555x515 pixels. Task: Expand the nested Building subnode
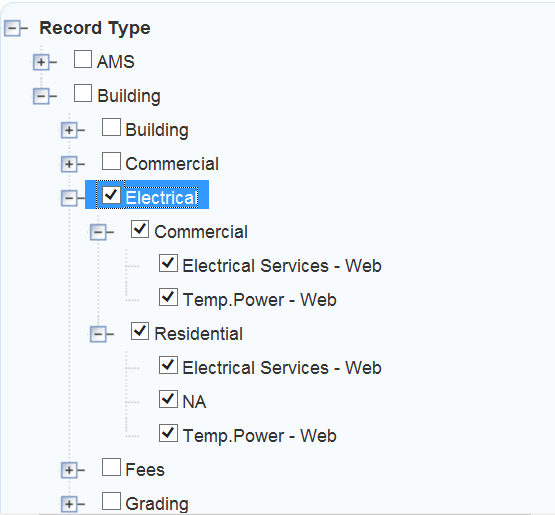click(69, 130)
